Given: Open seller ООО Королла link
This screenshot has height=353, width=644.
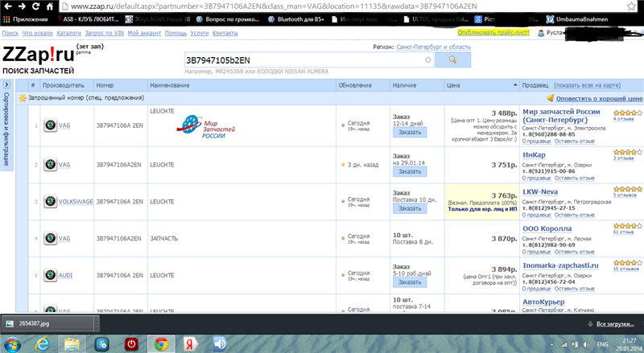Looking at the screenshot, I should click(547, 228).
